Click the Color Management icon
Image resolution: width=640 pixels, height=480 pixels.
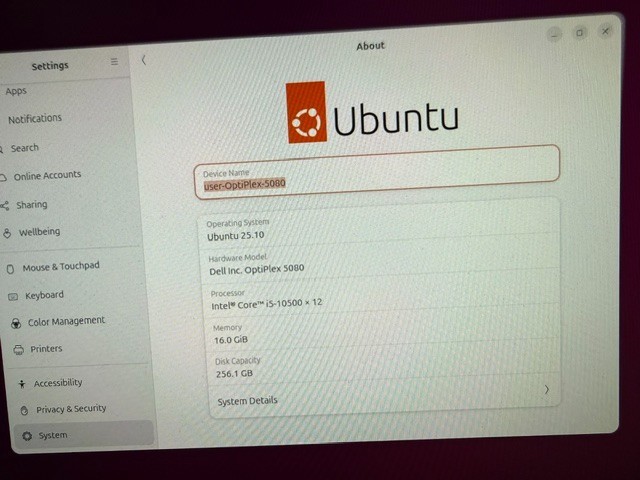coord(16,324)
